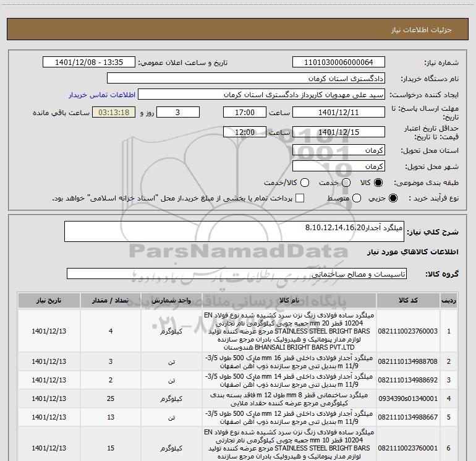Select product code 0821110023760001

tap(408, 448)
